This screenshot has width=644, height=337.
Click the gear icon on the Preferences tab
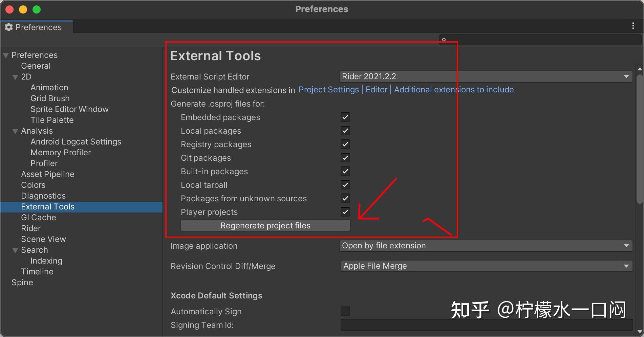tap(9, 27)
